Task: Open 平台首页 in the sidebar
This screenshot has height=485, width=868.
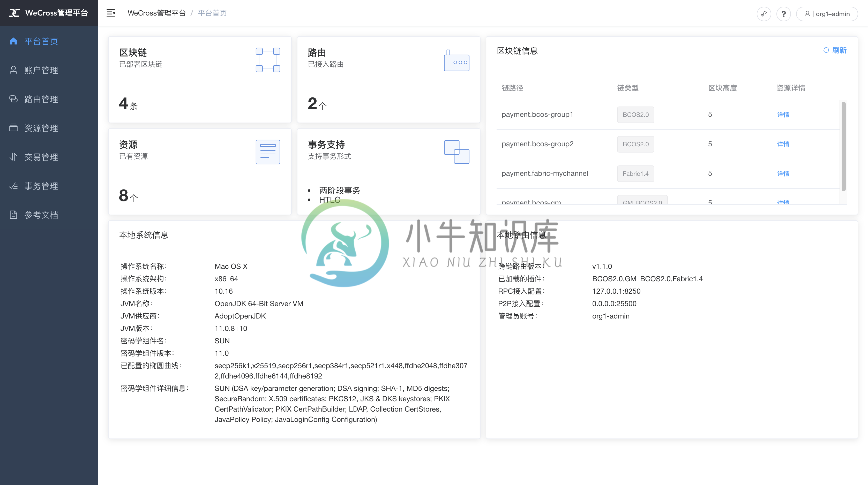Action: pyautogui.click(x=49, y=41)
